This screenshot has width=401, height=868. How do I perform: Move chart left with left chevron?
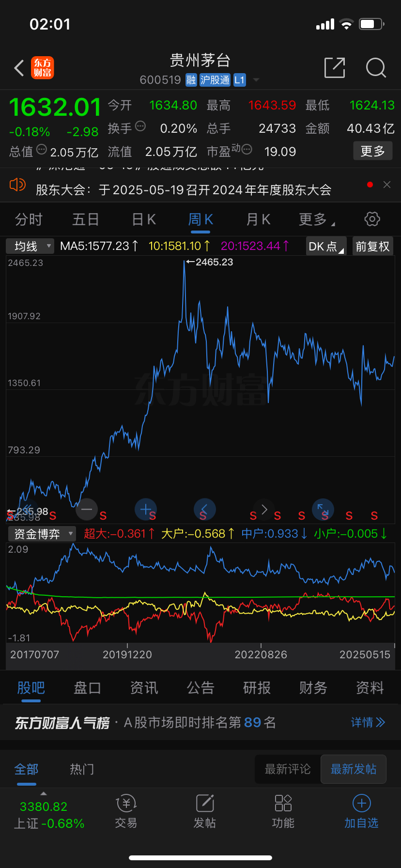[x=204, y=509]
